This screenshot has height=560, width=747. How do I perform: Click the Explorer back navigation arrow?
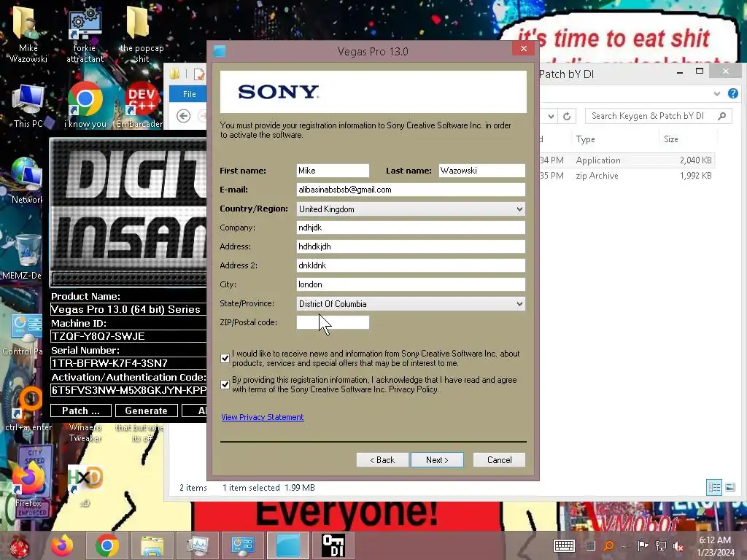tap(183, 116)
